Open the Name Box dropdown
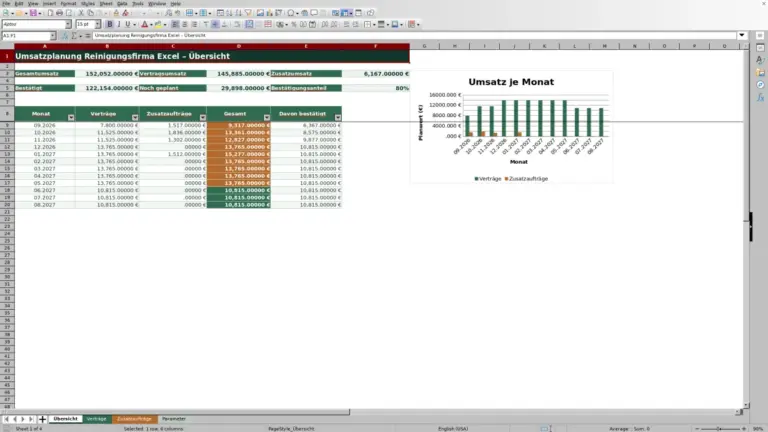The height and width of the screenshot is (432, 768). [x=52, y=36]
